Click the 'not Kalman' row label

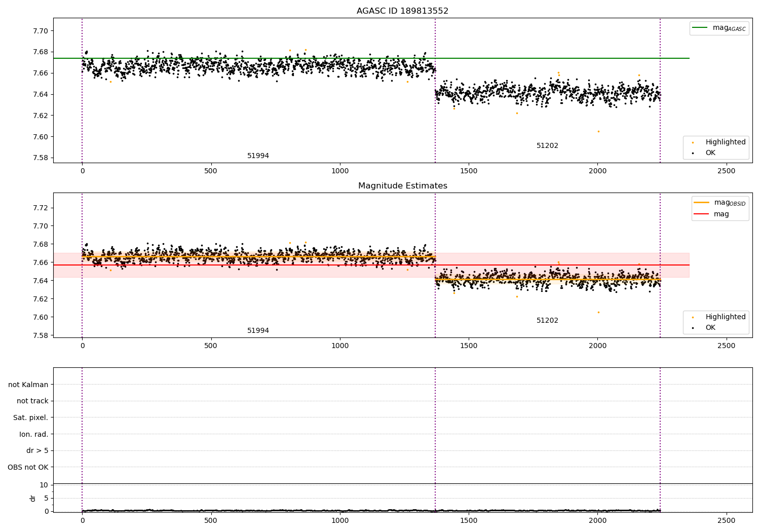pyautogui.click(x=28, y=385)
